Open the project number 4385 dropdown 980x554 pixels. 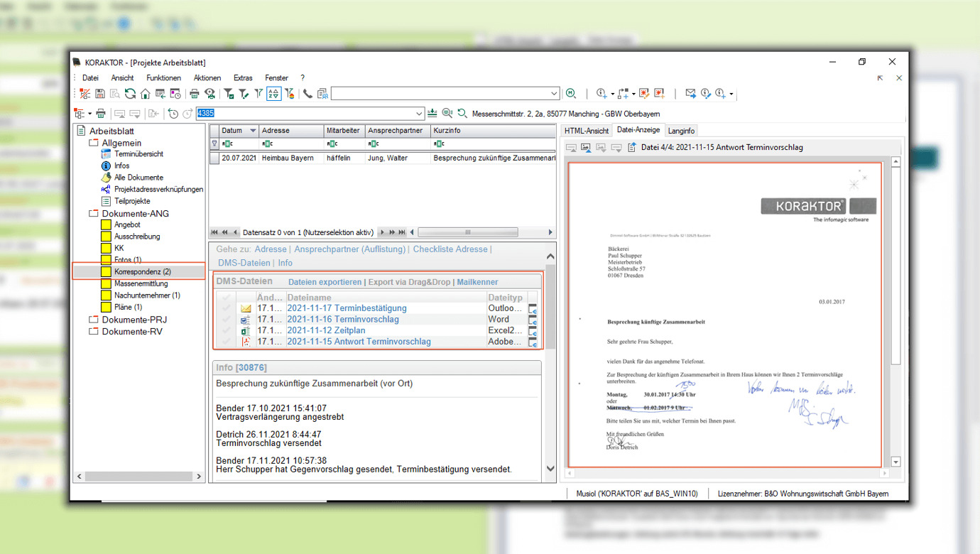[419, 114]
